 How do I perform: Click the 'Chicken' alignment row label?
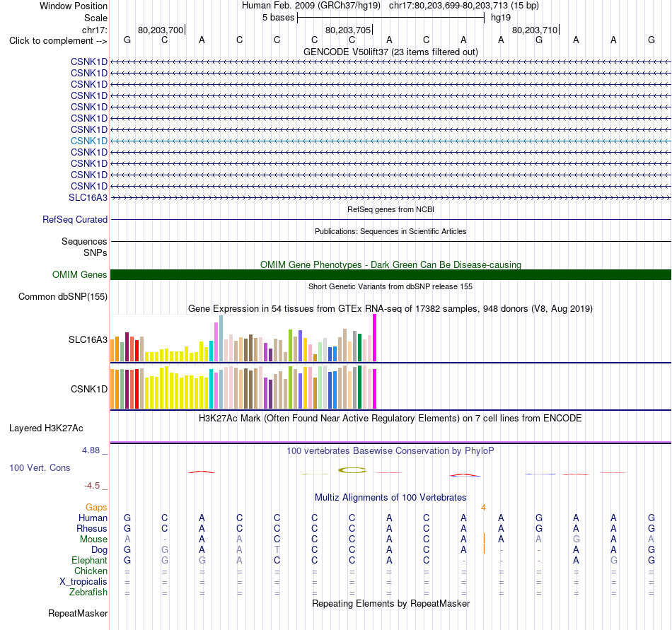[91, 571]
